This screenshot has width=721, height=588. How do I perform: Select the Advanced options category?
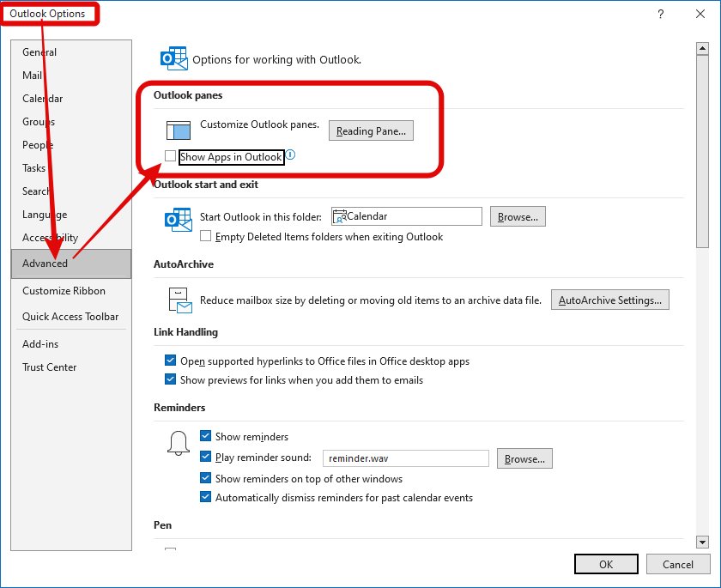click(x=71, y=264)
